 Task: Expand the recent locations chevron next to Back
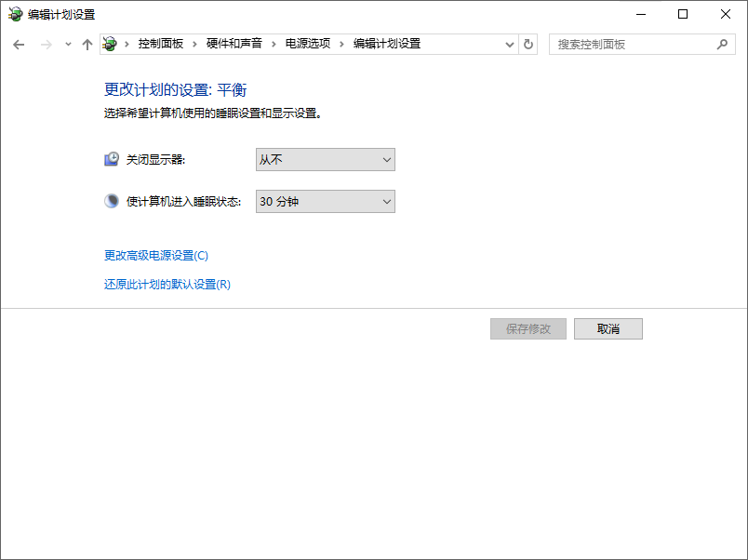64,44
